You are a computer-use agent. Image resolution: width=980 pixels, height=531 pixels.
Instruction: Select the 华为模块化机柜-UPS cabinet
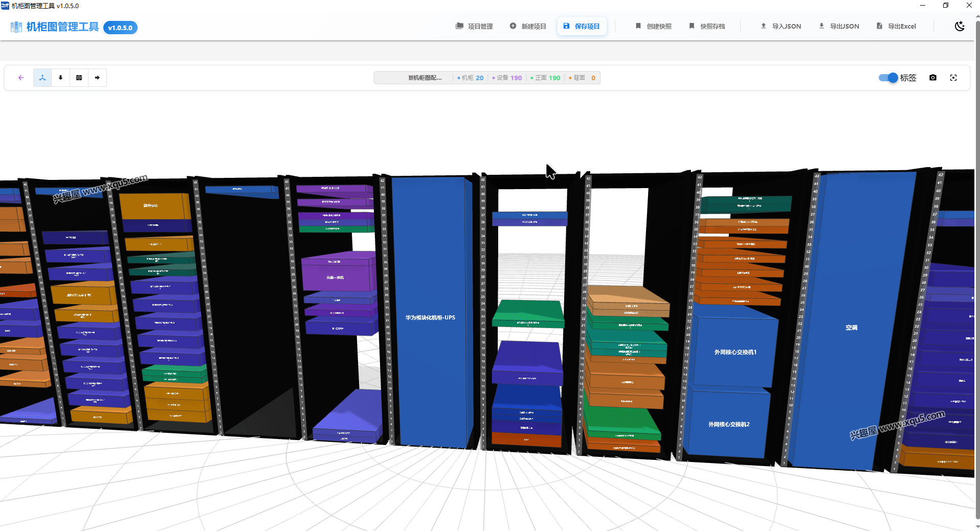pos(430,317)
